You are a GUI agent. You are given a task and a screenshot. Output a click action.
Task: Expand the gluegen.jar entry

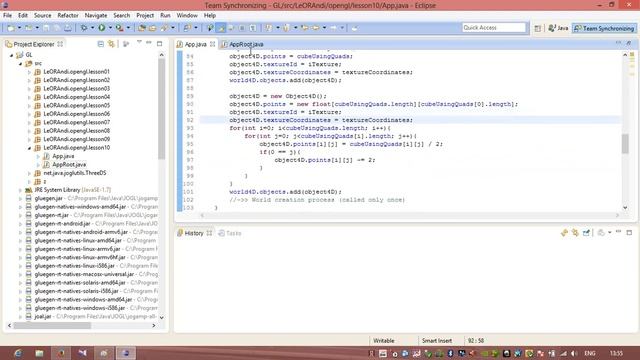click(20, 199)
